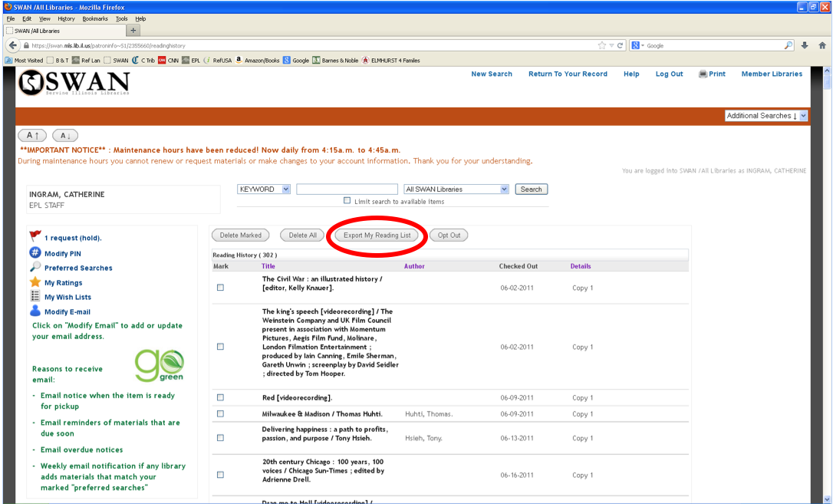The height and width of the screenshot is (504, 833).
Task: Check Limit search to available items
Action: [x=347, y=200]
